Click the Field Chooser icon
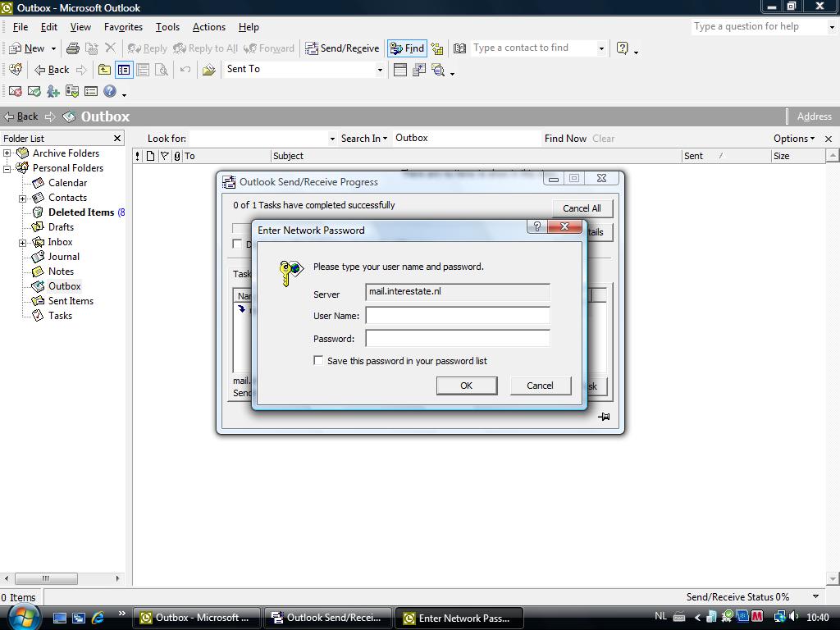Screen dimensions: 840x630 (400, 70)
